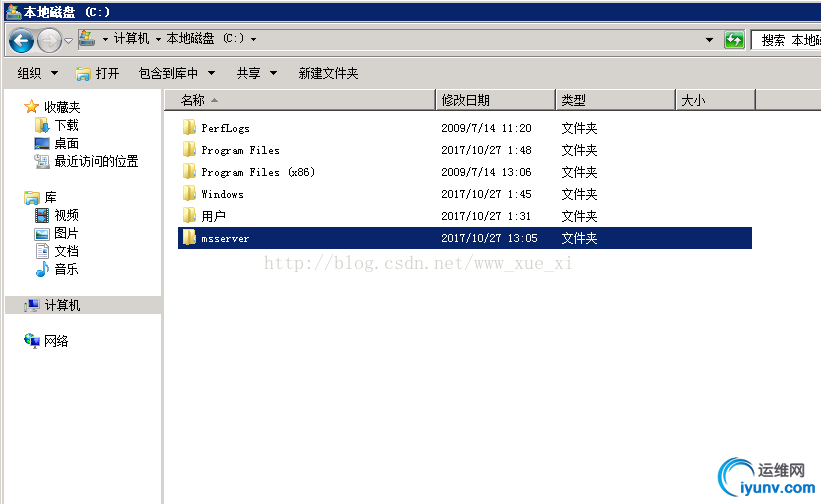Click date 2017/10/27 13:05 cell
821x504 pixels.
pyautogui.click(x=490, y=238)
